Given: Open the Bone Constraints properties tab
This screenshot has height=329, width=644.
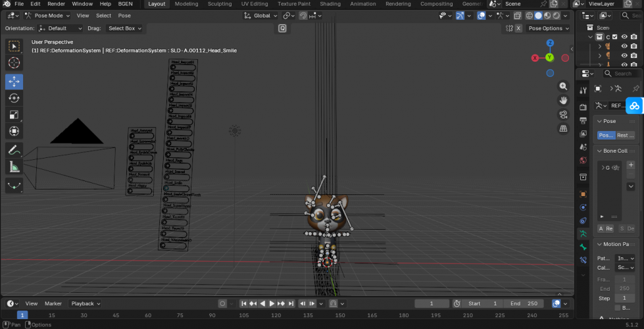Looking at the screenshot, I should click(583, 260).
